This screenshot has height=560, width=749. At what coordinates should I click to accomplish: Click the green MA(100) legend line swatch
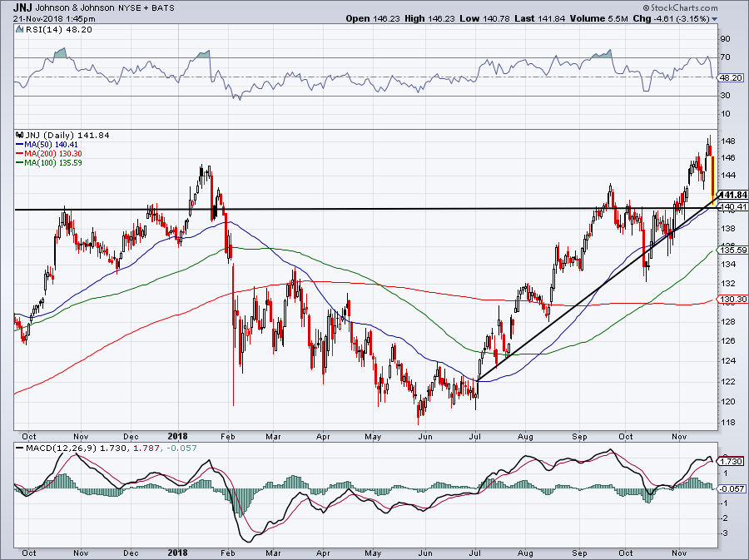[20, 162]
